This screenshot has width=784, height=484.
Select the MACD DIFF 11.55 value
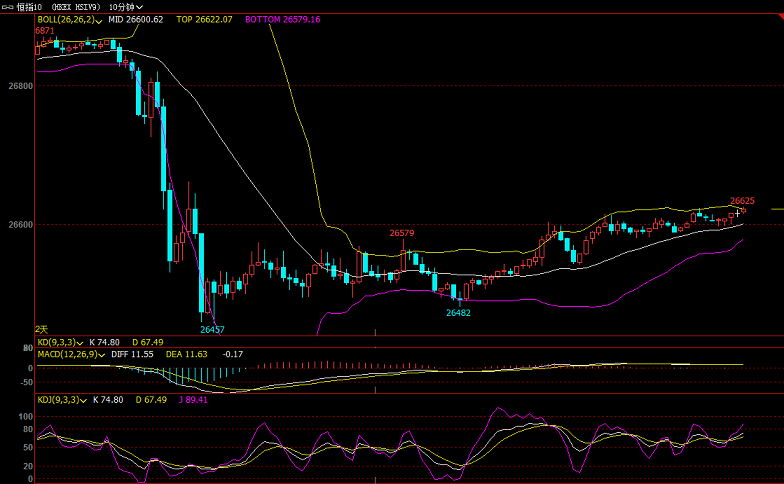pyautogui.click(x=133, y=354)
